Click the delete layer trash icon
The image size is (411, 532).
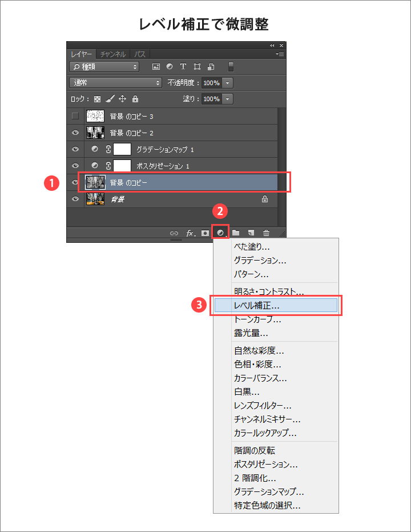(267, 233)
